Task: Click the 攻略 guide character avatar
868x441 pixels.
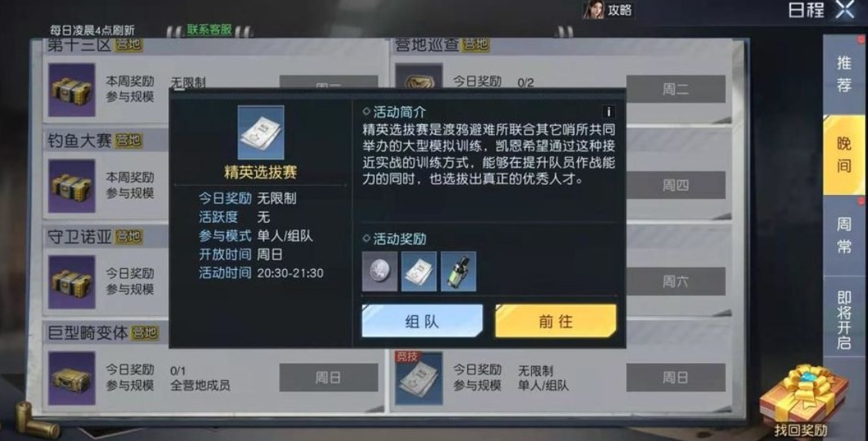Action: pyautogui.click(x=594, y=9)
